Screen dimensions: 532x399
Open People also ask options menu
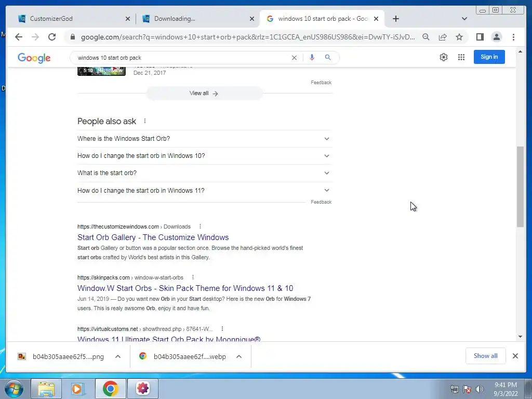tap(145, 121)
